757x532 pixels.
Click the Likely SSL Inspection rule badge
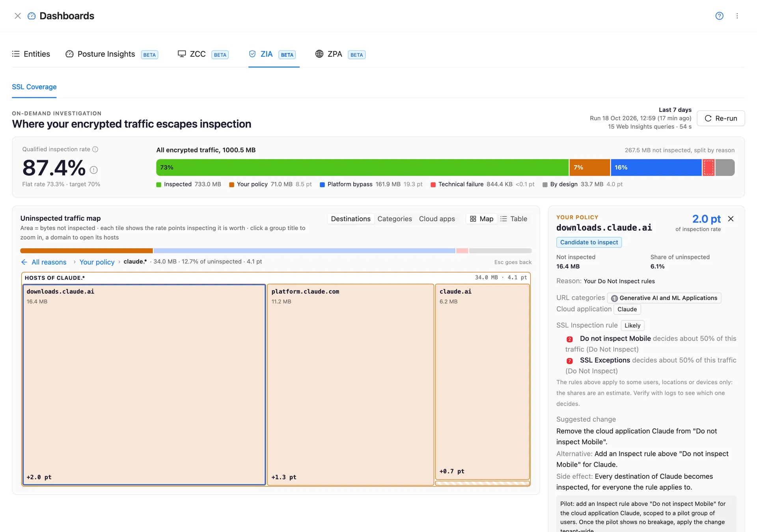[x=632, y=326]
